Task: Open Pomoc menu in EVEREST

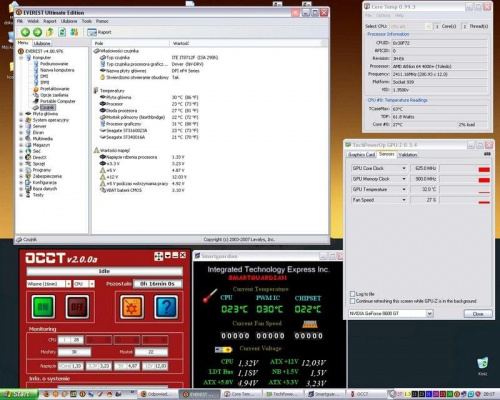Action: click(x=102, y=21)
